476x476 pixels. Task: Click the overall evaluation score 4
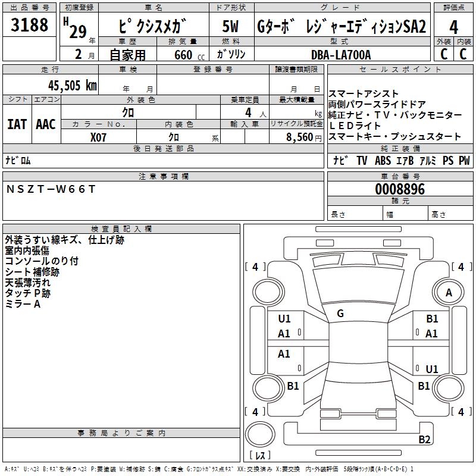click(453, 26)
